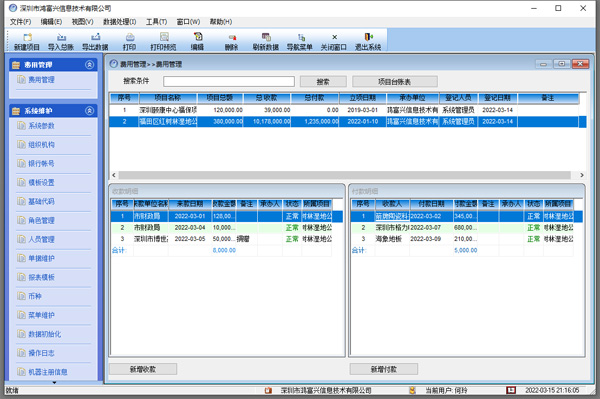Viewport: 600px width, 399px height.
Task: Open 组织机构 in sidebar
Action: [x=41, y=145]
